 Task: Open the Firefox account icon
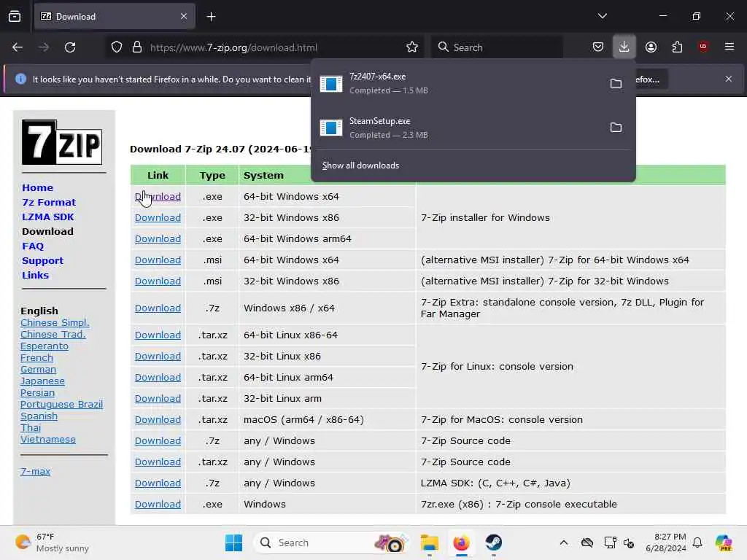pyautogui.click(x=651, y=47)
